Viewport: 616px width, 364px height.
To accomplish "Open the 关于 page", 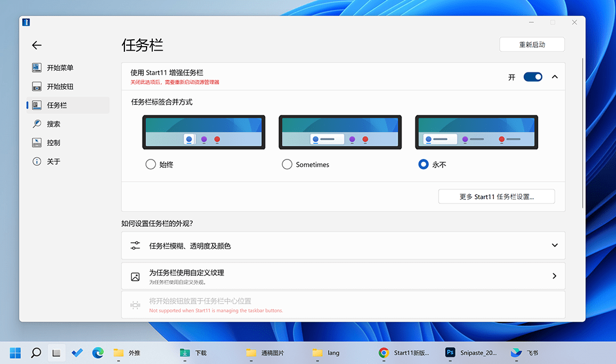I will point(68,162).
